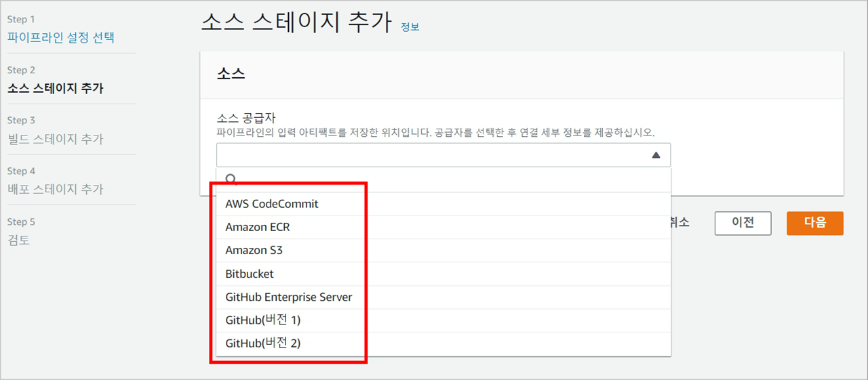Choose Amazon ECR from the list

point(443,227)
